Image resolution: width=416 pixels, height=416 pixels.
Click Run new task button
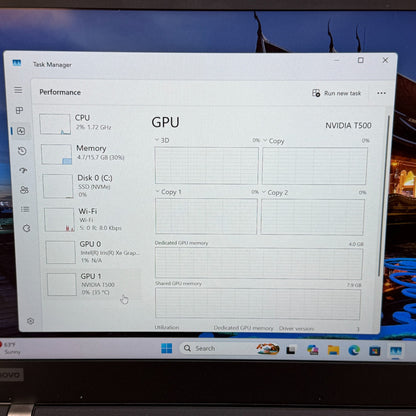336,93
